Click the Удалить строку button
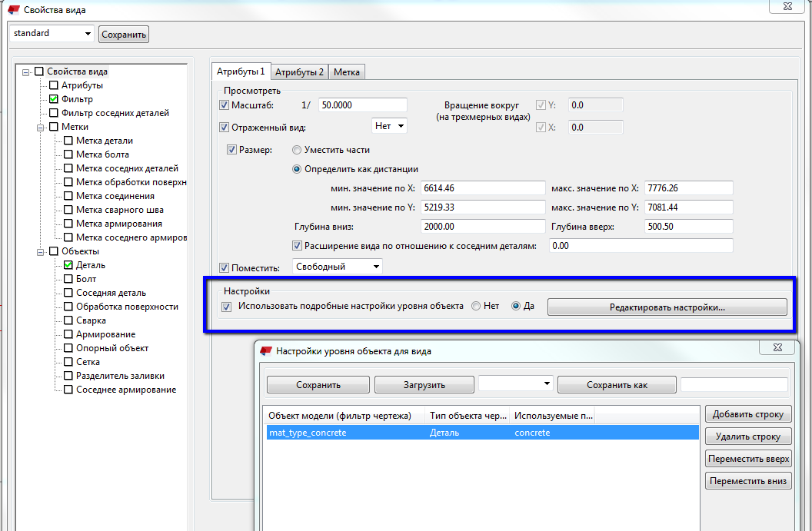 click(x=747, y=436)
